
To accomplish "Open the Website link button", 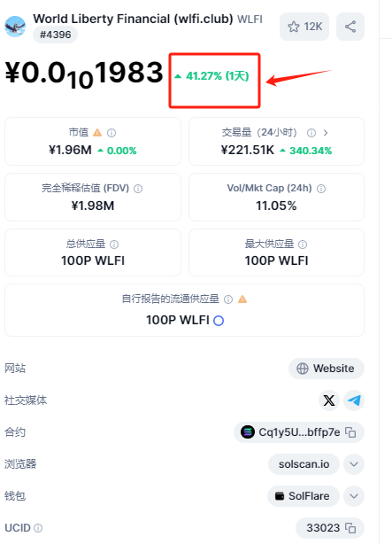I will click(x=327, y=369).
